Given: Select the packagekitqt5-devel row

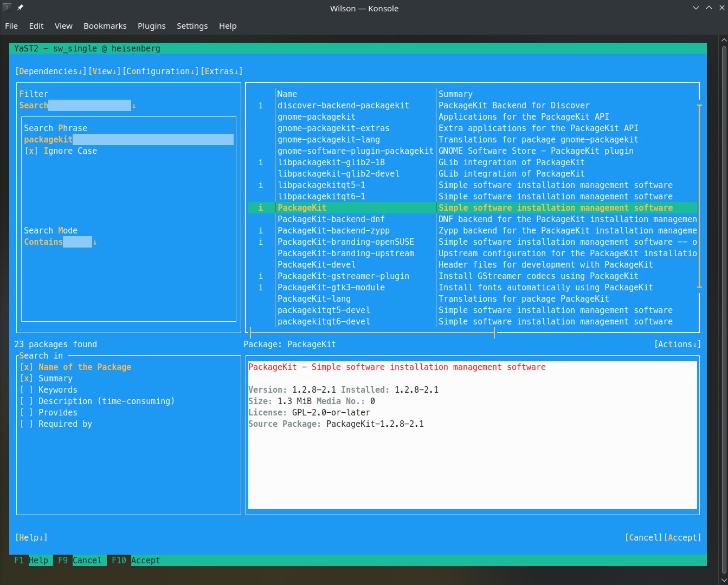Looking at the screenshot, I should click(x=472, y=310).
